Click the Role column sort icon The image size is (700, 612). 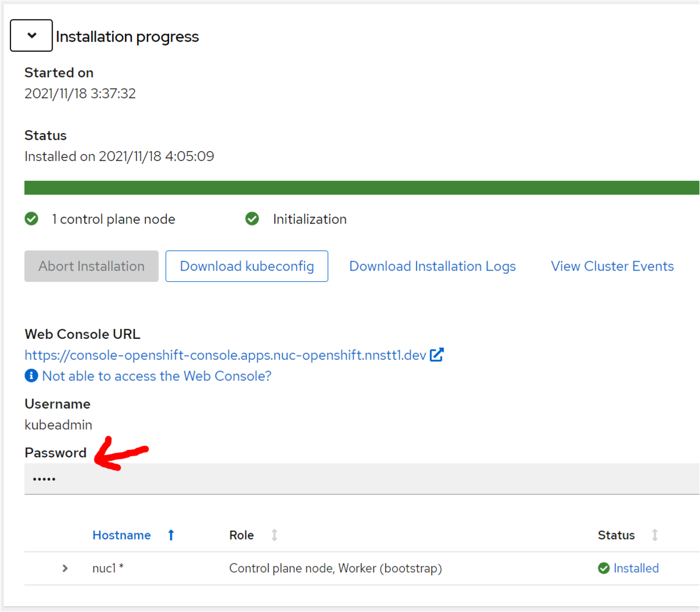click(274, 535)
